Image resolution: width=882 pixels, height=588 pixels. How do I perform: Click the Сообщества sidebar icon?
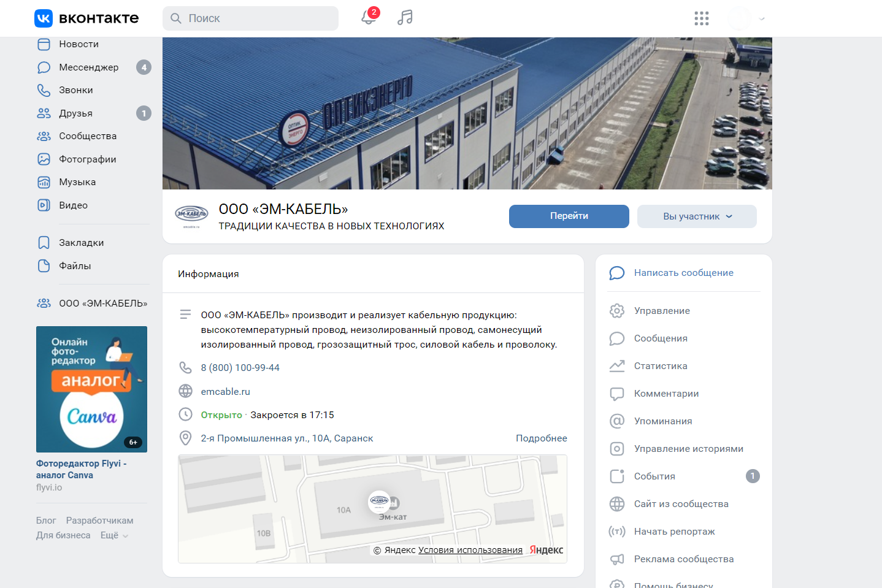(44, 136)
